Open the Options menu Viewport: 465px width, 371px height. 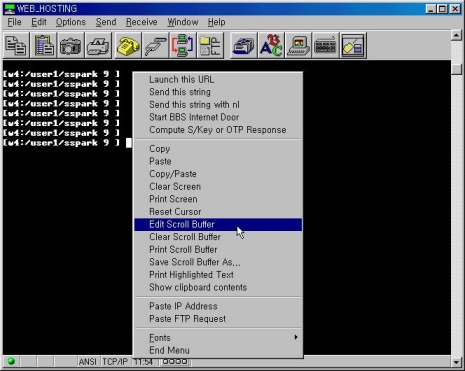[x=71, y=22]
